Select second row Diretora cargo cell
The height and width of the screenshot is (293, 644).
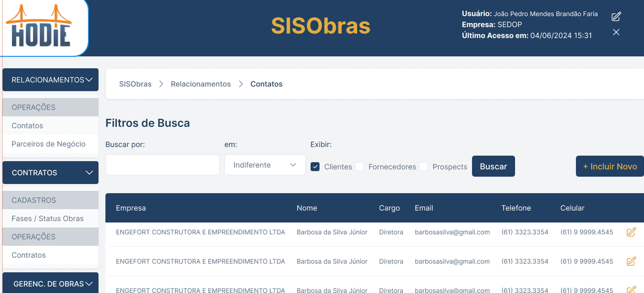(391, 261)
